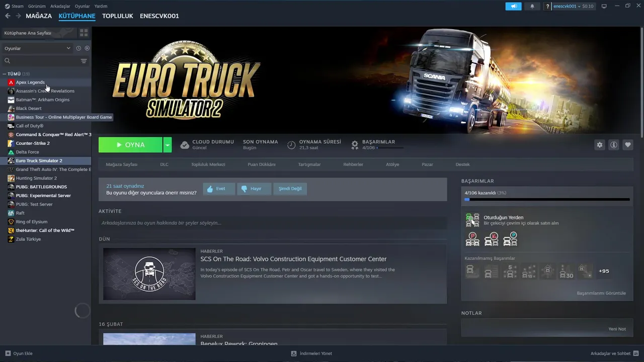Click the thumbs down Hayır button
The height and width of the screenshot is (362, 644).
tap(254, 189)
